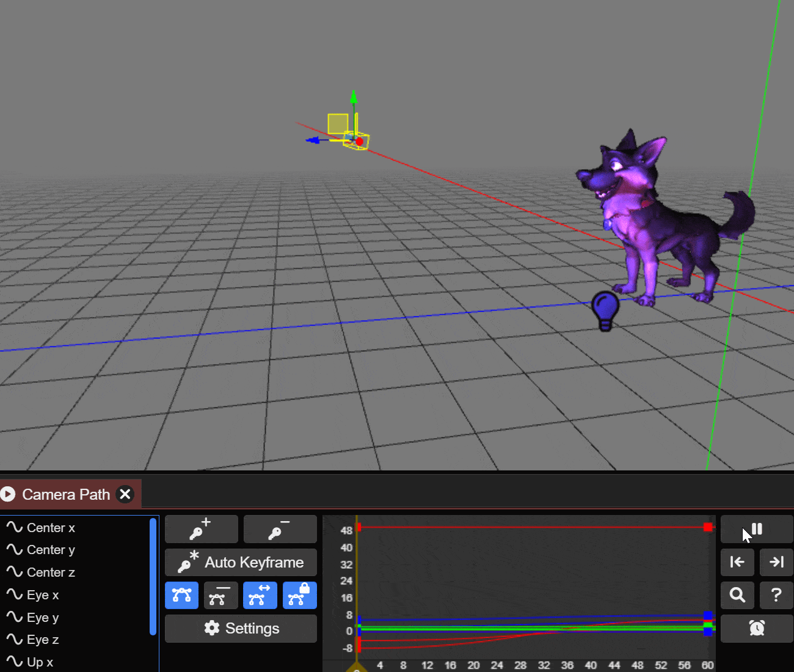Click the red keyframe at frame 0 top
This screenshot has width=794, height=672.
click(359, 527)
